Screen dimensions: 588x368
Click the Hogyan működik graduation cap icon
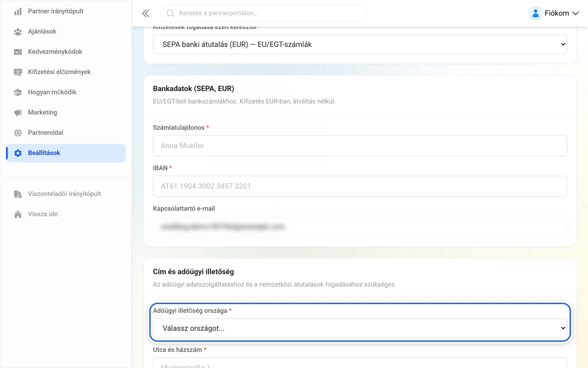pos(18,92)
